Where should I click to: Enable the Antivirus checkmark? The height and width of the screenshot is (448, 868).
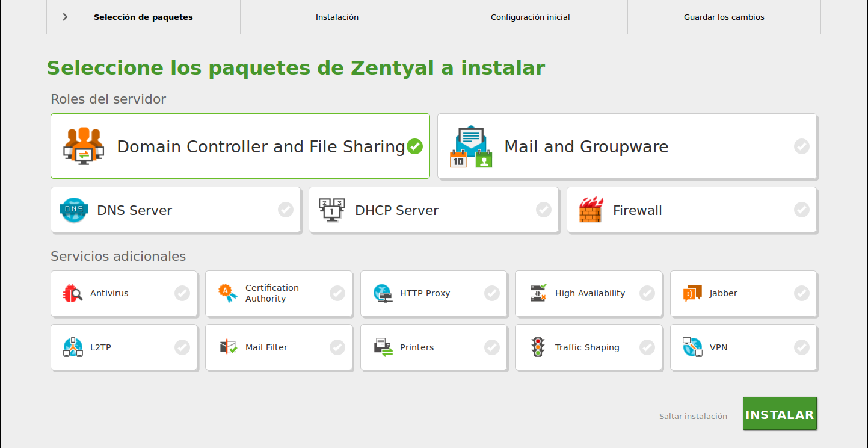(182, 293)
